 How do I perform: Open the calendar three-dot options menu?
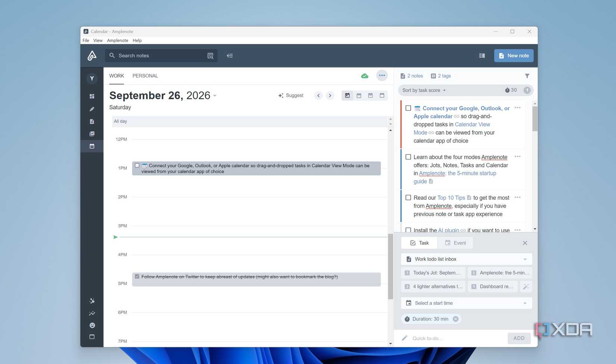coord(382,76)
